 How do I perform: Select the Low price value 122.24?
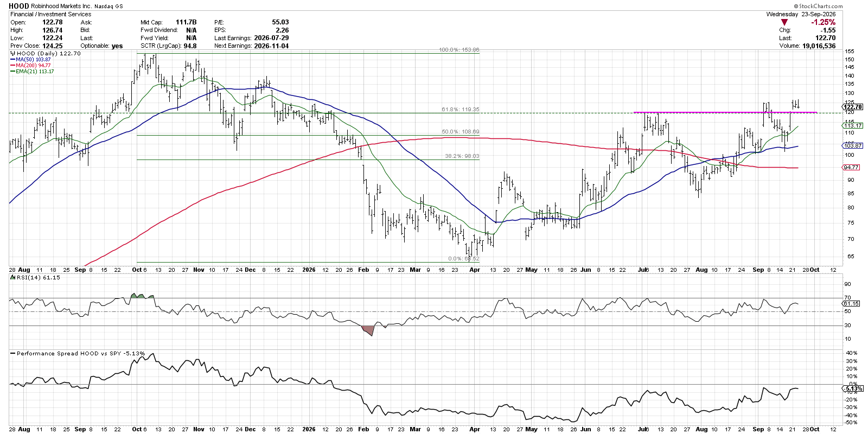53,38
